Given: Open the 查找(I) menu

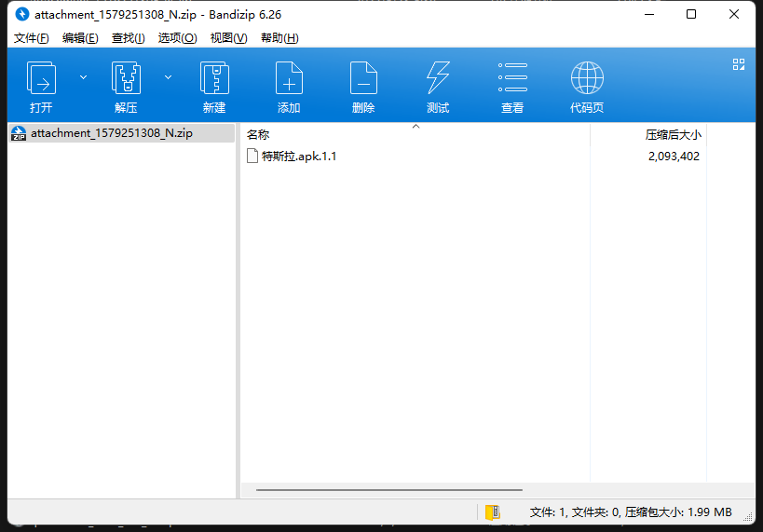Looking at the screenshot, I should point(128,38).
